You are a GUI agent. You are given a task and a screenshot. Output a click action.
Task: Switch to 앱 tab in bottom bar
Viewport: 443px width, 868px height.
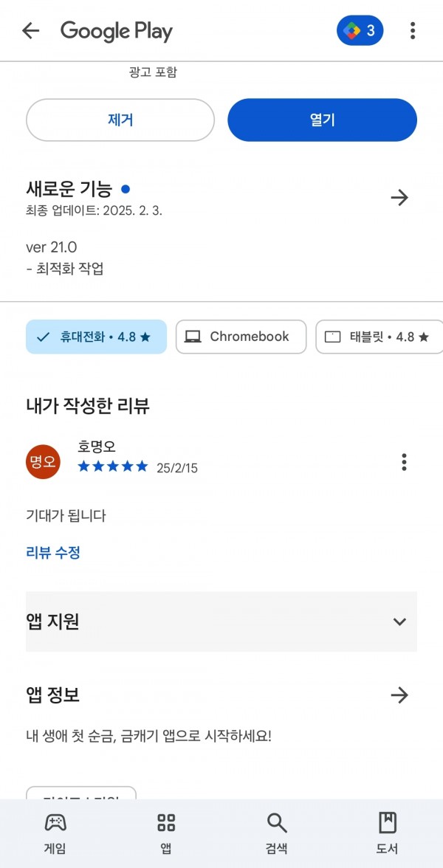pyautogui.click(x=166, y=833)
